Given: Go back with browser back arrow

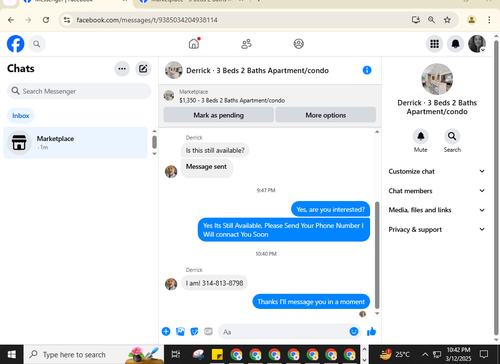Looking at the screenshot, I should [x=11, y=20].
